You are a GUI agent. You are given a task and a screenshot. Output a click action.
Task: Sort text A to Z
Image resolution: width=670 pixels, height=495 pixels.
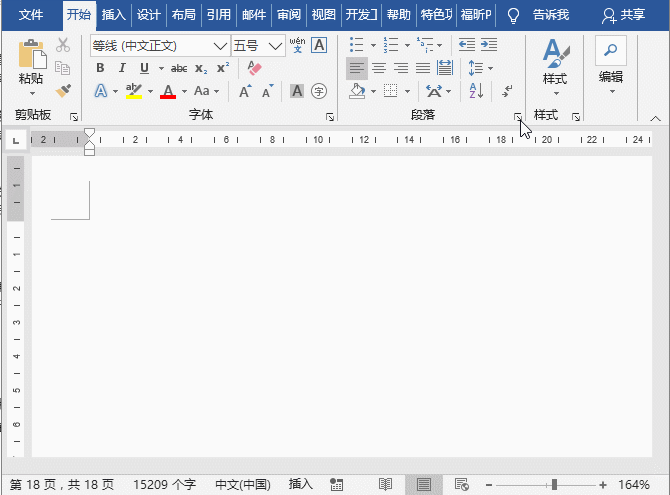point(476,91)
